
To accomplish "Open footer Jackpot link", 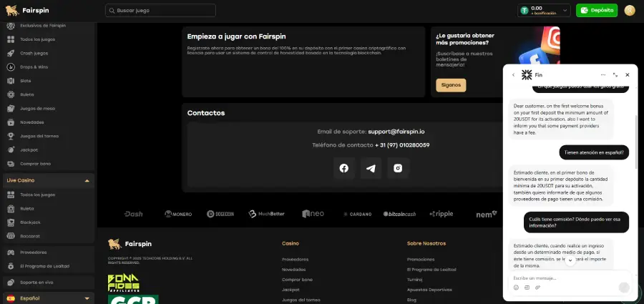I will tap(291, 290).
